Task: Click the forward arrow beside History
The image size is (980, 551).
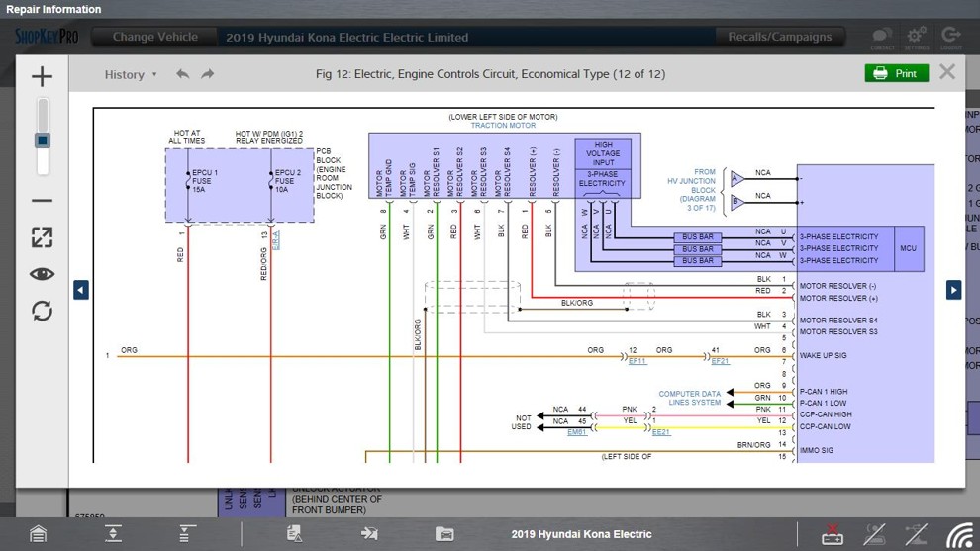Action: coord(207,74)
